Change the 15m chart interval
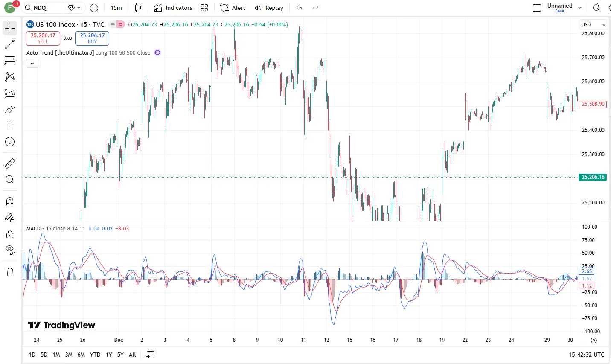This screenshot has height=364, width=611. point(116,8)
